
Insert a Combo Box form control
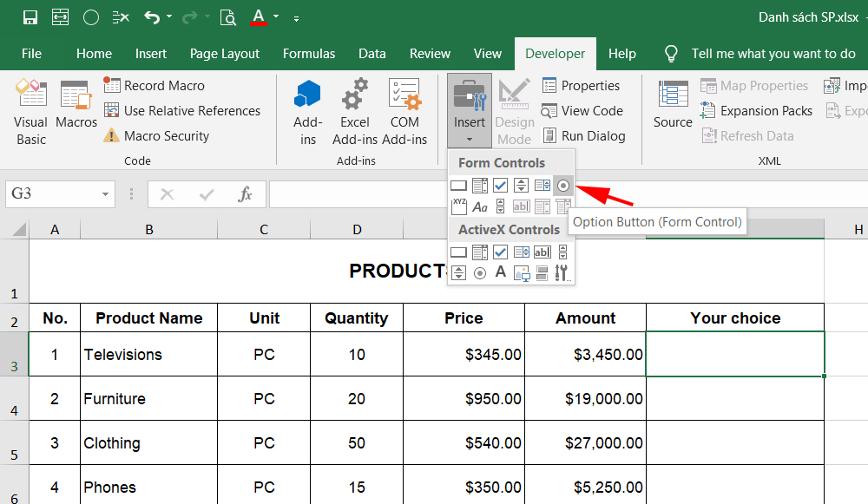pyautogui.click(x=480, y=186)
